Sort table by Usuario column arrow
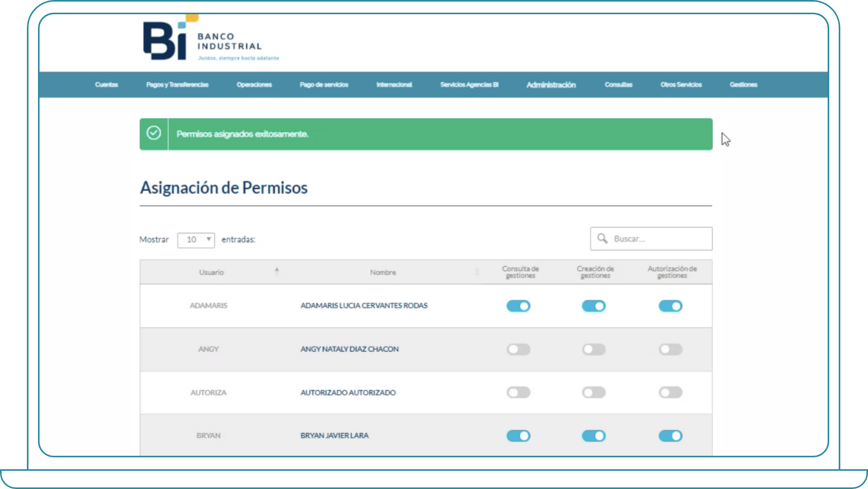The height and width of the screenshot is (489, 868). pos(277,271)
